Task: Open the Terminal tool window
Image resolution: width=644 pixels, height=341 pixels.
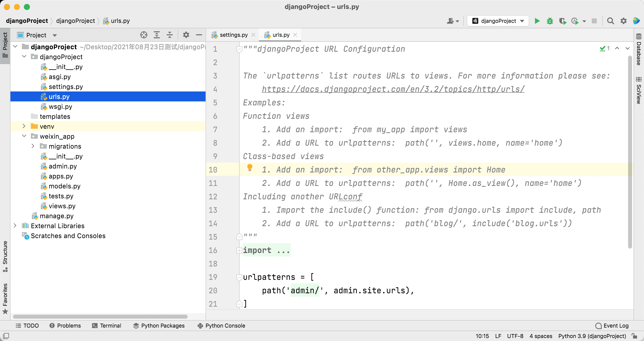Action: pos(107,326)
